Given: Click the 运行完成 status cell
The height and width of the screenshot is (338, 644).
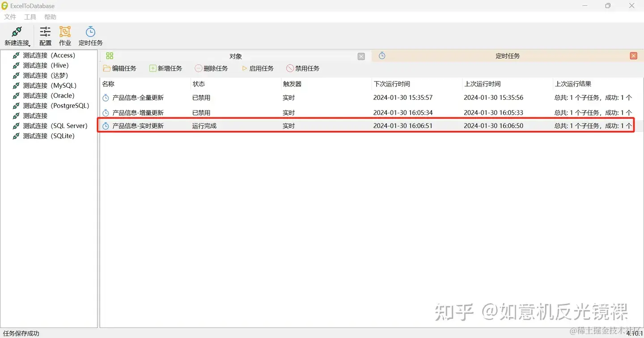Looking at the screenshot, I should click(204, 126).
